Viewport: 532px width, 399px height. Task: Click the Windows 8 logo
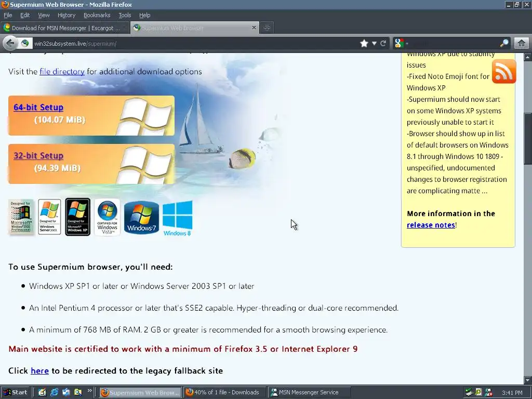[178, 218]
